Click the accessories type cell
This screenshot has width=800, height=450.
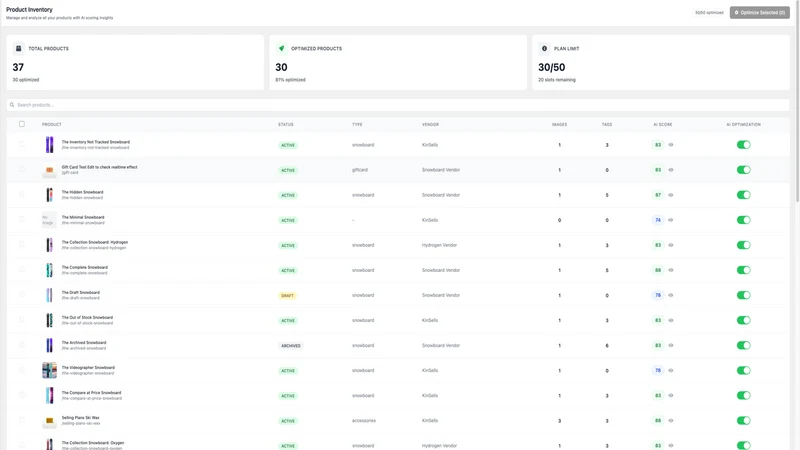click(x=364, y=420)
